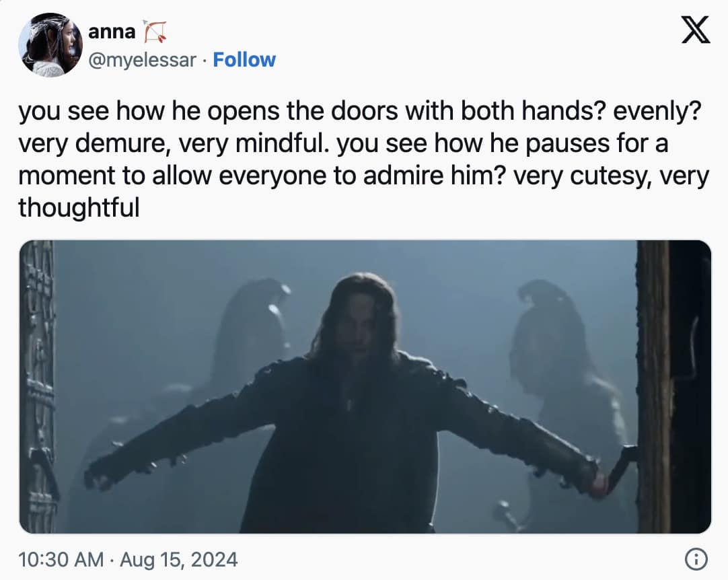The image size is (728, 580).
Task: Click the bow and arrow emoji beside anna
Action: point(155,32)
